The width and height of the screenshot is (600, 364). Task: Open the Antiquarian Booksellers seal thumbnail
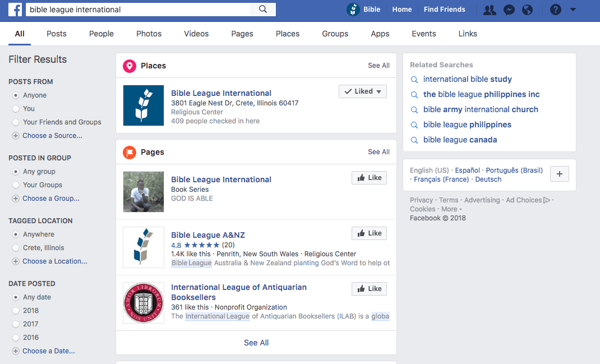coord(144,303)
